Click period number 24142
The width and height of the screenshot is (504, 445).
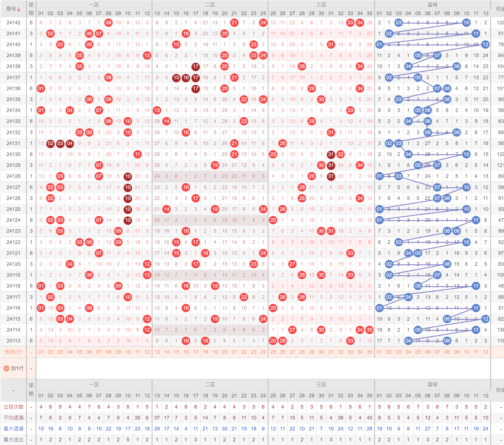click(x=13, y=23)
